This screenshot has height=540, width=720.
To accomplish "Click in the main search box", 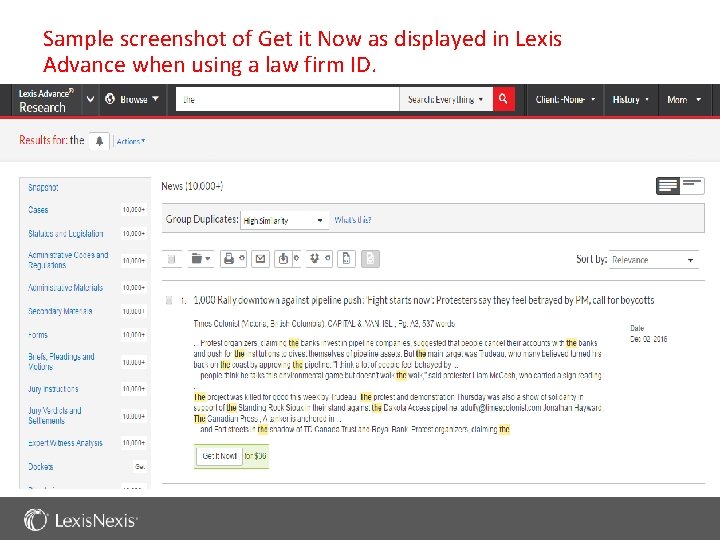I will [x=287, y=99].
